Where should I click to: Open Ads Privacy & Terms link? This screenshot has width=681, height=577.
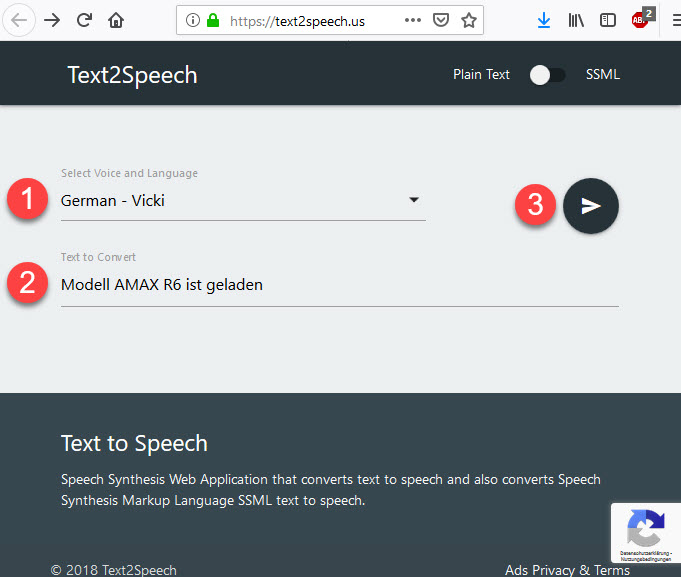click(x=567, y=569)
